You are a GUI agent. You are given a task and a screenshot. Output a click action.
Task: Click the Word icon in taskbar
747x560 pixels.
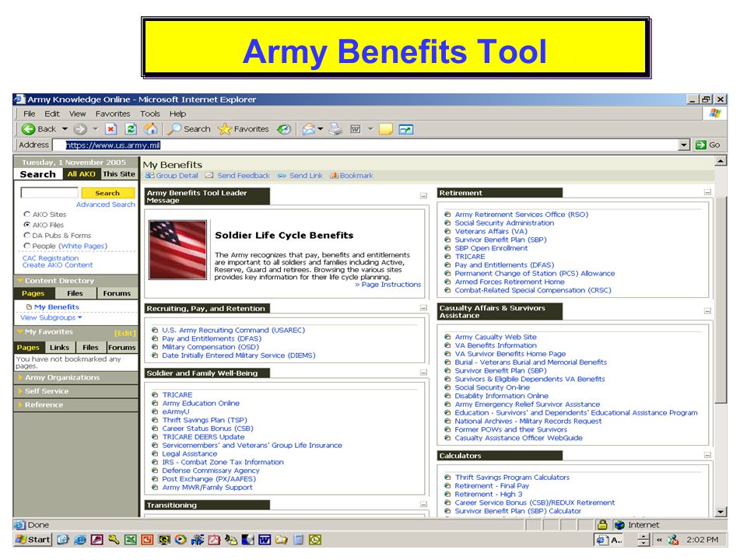point(265,540)
